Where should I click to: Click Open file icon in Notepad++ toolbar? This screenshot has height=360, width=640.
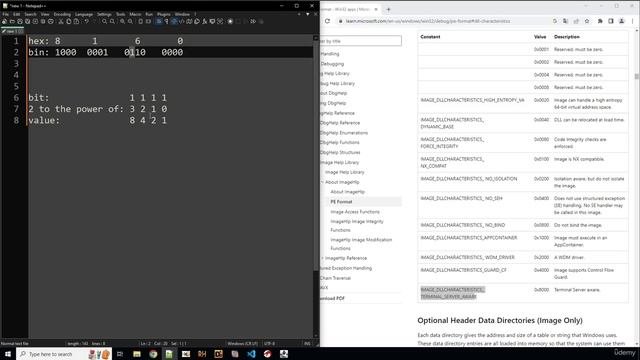pyautogui.click(x=12, y=22)
